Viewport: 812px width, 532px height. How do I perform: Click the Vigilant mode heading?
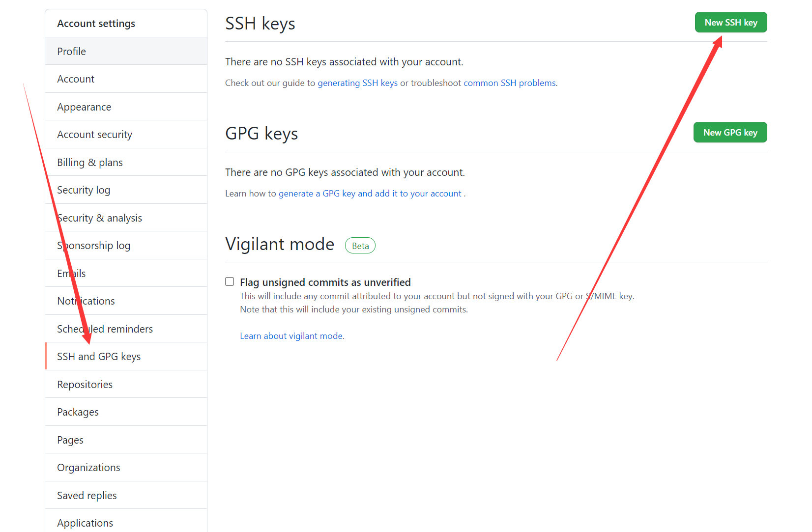(x=280, y=244)
